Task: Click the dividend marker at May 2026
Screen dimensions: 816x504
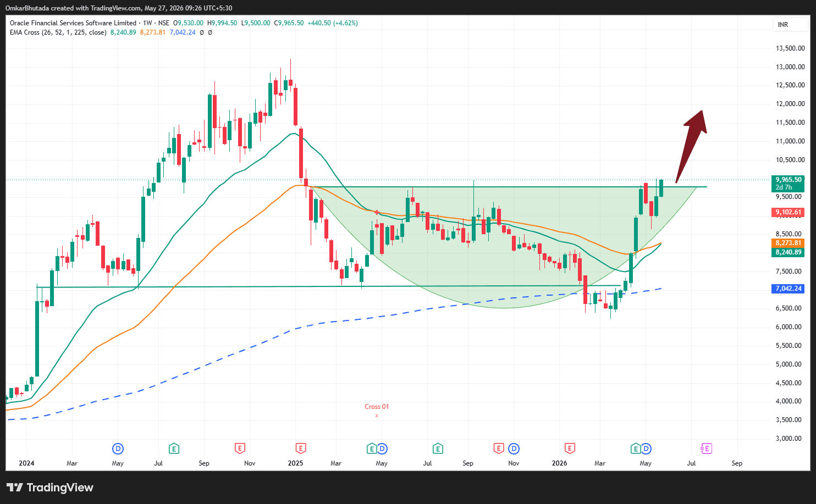Action: 646,448
